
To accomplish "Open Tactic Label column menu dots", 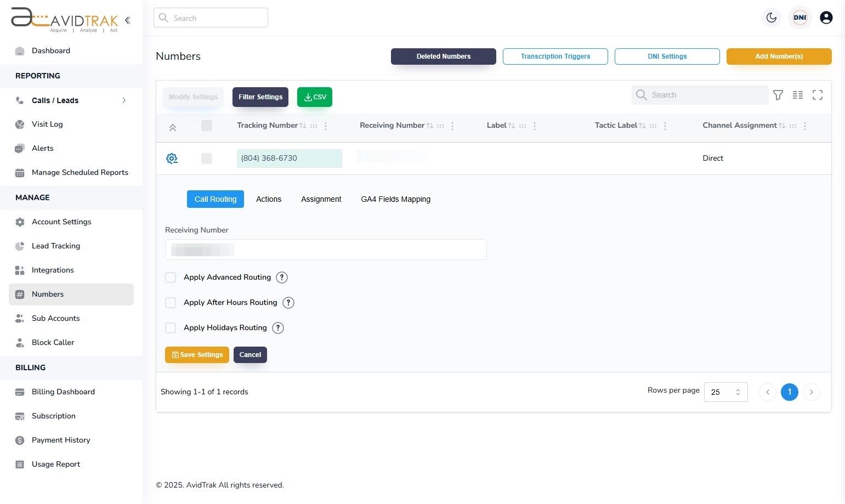I will (x=665, y=126).
